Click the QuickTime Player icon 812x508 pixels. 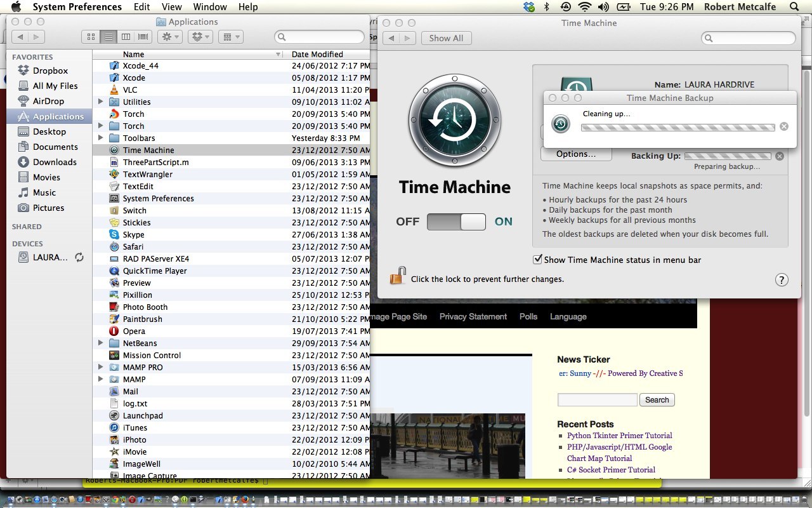[114, 271]
